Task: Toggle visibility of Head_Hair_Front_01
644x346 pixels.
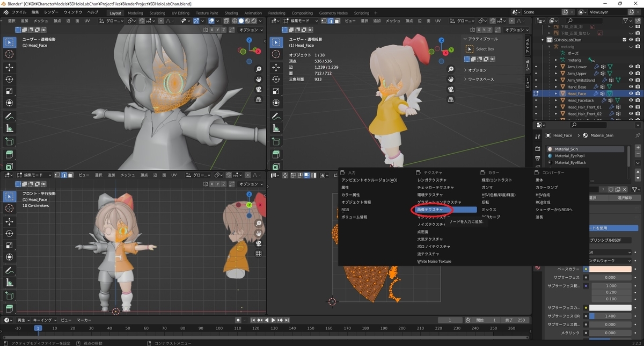Action: [631, 107]
